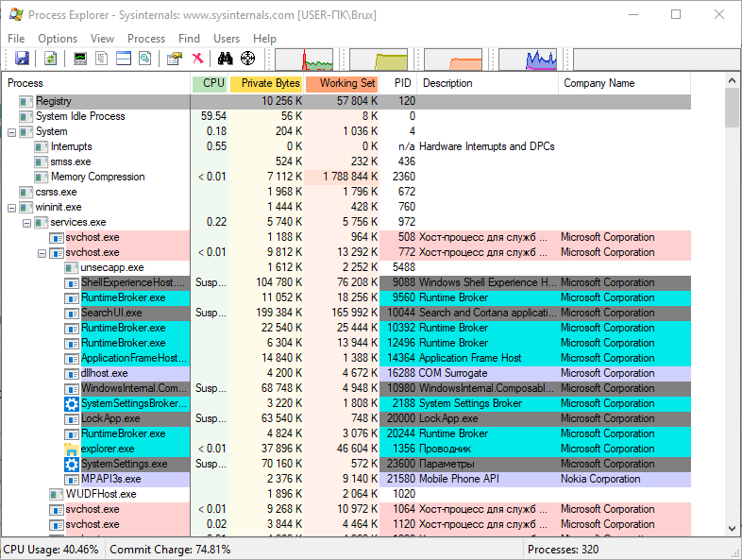Viewport: 742px width, 560px height.
Task: Click the crosshair Find Window's Process icon
Action: (x=248, y=59)
